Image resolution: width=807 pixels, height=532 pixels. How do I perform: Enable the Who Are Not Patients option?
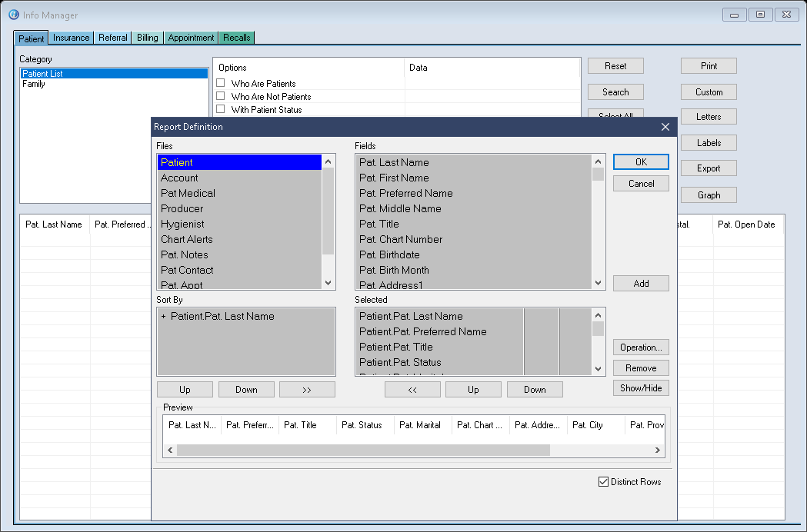(x=221, y=96)
